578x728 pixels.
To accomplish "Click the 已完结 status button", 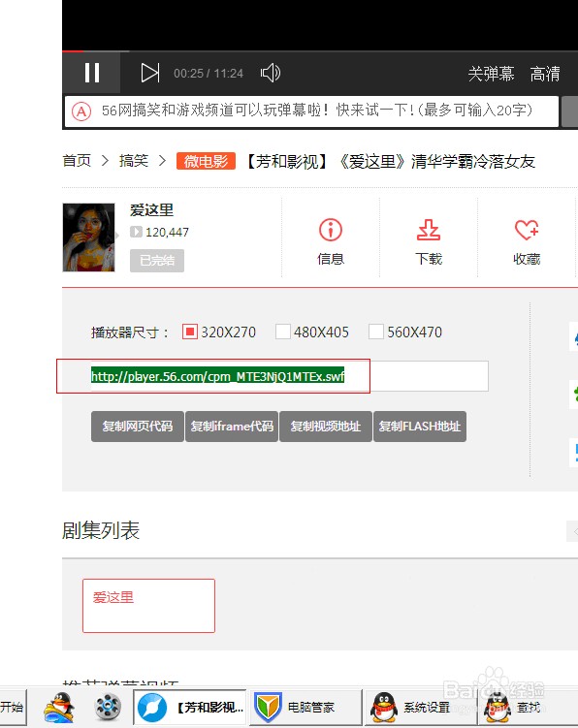I will (x=157, y=261).
